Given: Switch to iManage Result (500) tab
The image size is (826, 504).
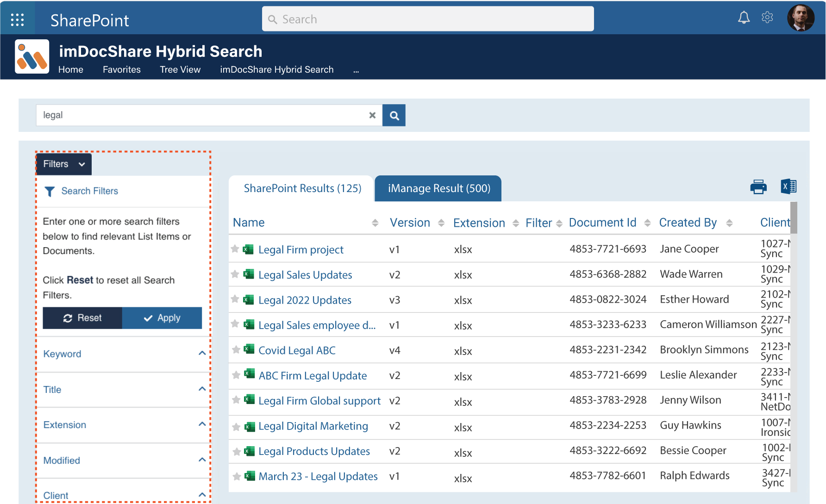Looking at the screenshot, I should coord(438,188).
